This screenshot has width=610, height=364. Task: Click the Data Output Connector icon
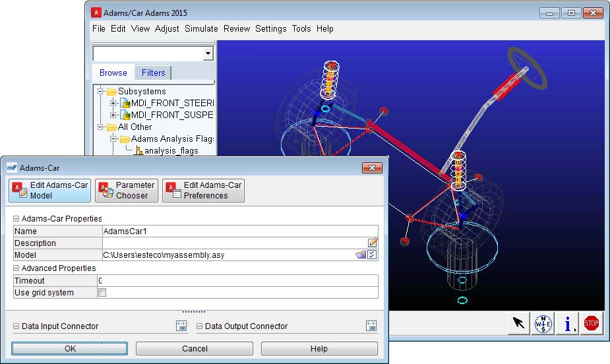371,326
